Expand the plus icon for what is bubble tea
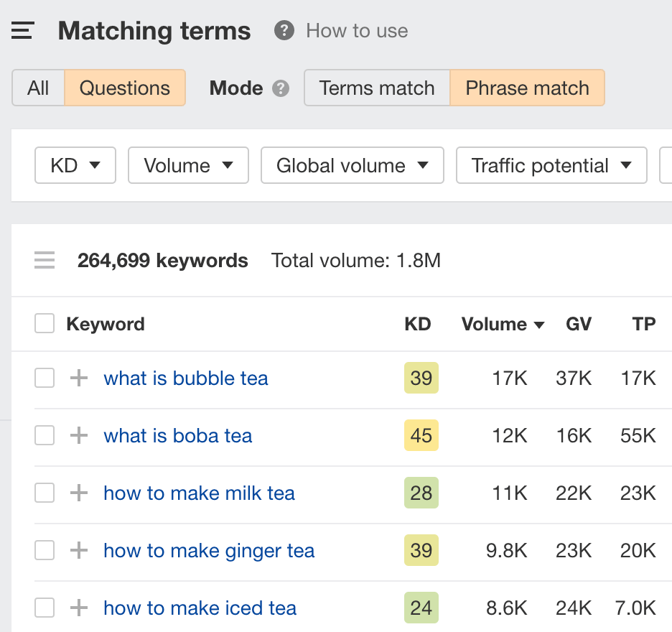672x632 pixels. coord(78,378)
